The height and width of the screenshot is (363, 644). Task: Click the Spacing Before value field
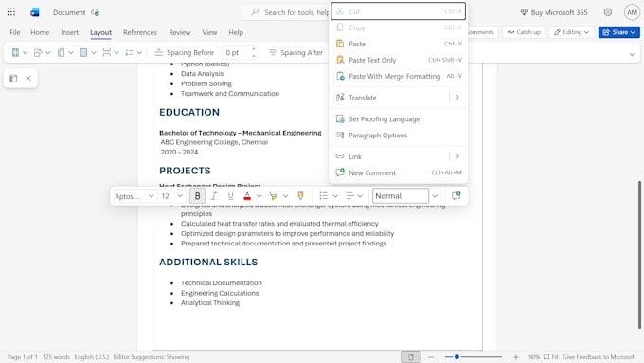236,53
